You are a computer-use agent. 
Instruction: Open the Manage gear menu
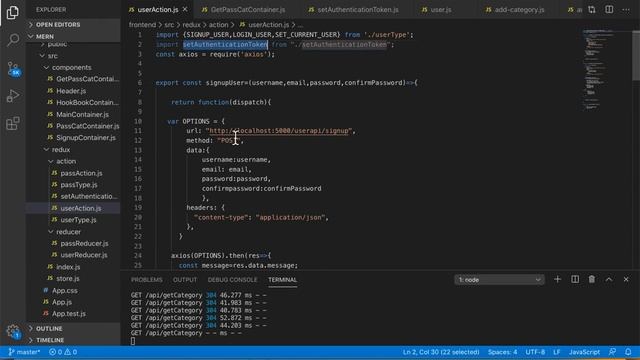coord(13,331)
